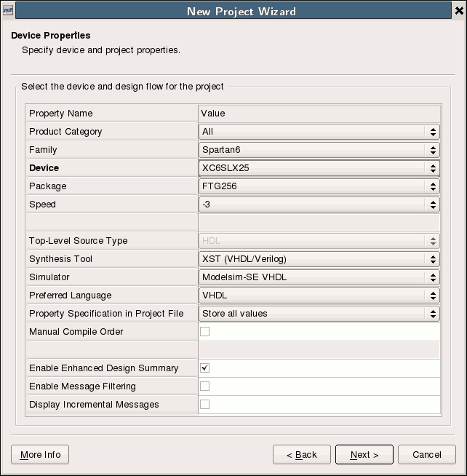The width and height of the screenshot is (467, 476).
Task: Open the Product Category dropdown
Action: coord(319,132)
